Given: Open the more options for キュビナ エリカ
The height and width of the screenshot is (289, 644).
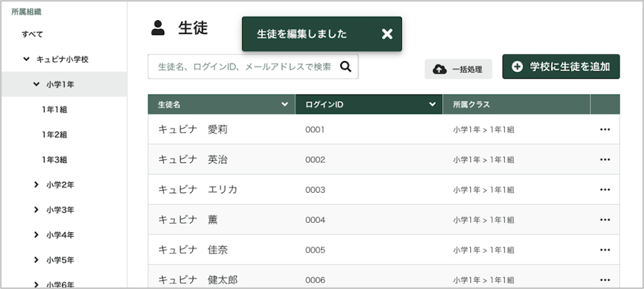Looking at the screenshot, I should 604,190.
